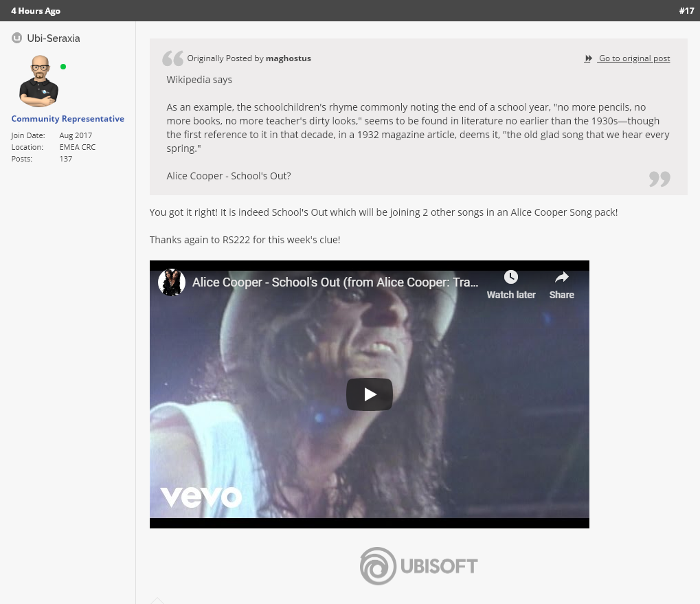The height and width of the screenshot is (604, 700).
Task: Click the post count '137'
Action: (66, 159)
